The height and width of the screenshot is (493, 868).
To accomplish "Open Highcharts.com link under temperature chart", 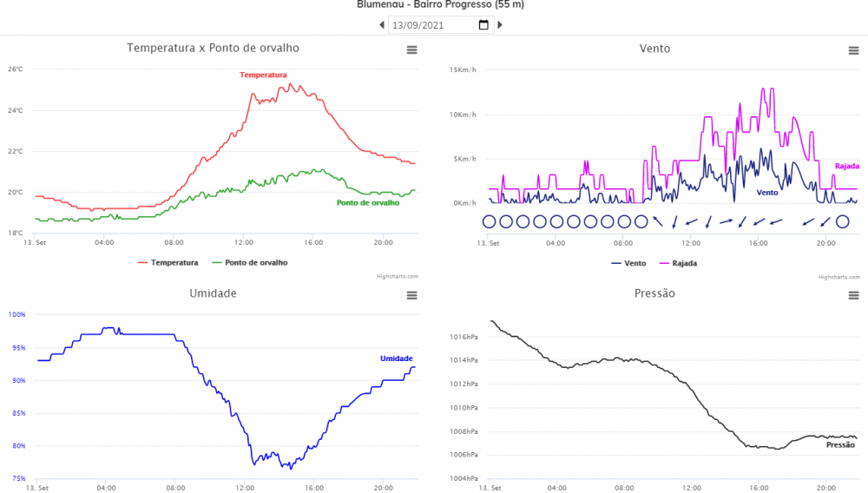I will (x=398, y=277).
